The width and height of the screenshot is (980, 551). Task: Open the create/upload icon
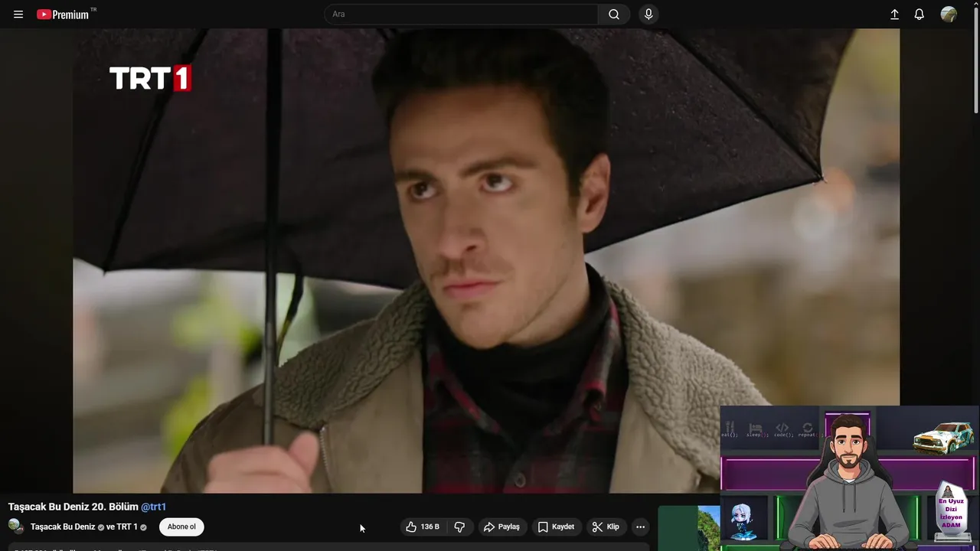pos(894,15)
